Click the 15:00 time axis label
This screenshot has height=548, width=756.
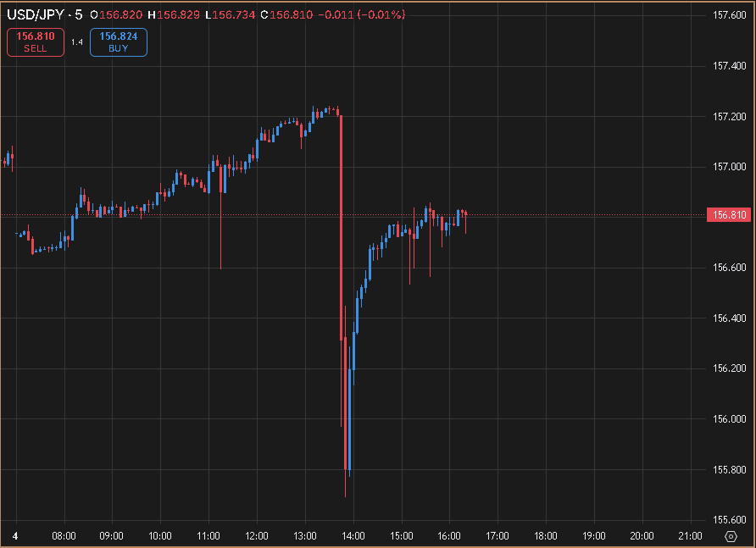(401, 536)
